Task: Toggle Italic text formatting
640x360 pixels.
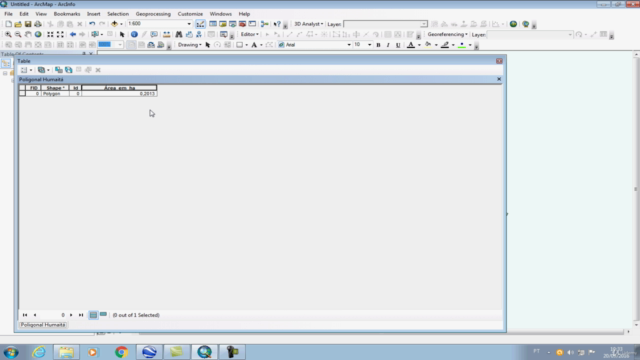Action: pos(388,45)
